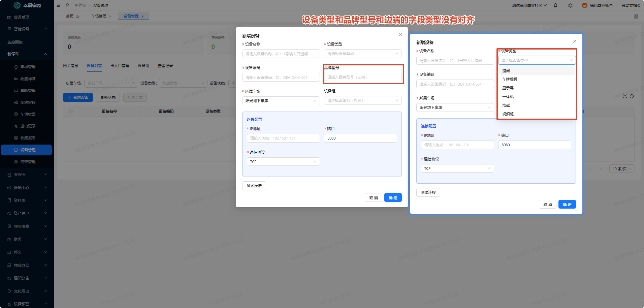Viewport: 644px width, 308px height.
Task: Open 设备组 dropdown in left dialog
Action: 363,100
